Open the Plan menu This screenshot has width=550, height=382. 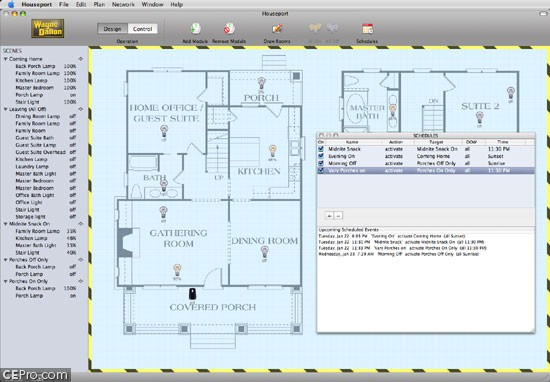click(x=99, y=5)
